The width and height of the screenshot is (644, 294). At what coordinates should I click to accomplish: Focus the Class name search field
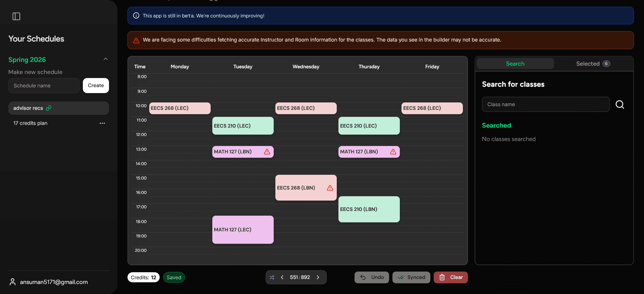(546, 104)
